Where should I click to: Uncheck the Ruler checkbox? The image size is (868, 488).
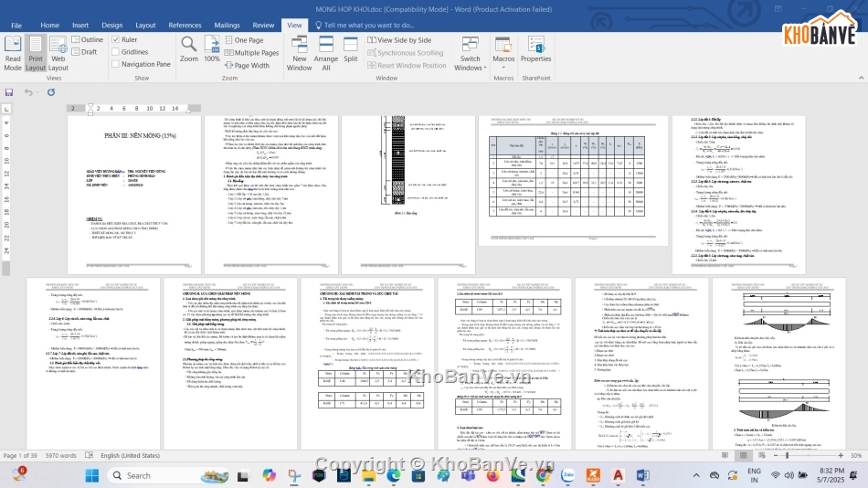(x=116, y=39)
